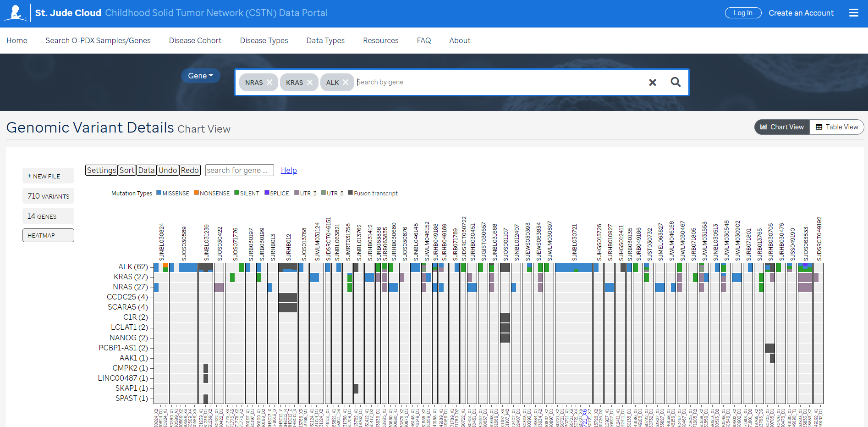Open the Gene search type dropdown
The image size is (868, 427).
coord(200,76)
